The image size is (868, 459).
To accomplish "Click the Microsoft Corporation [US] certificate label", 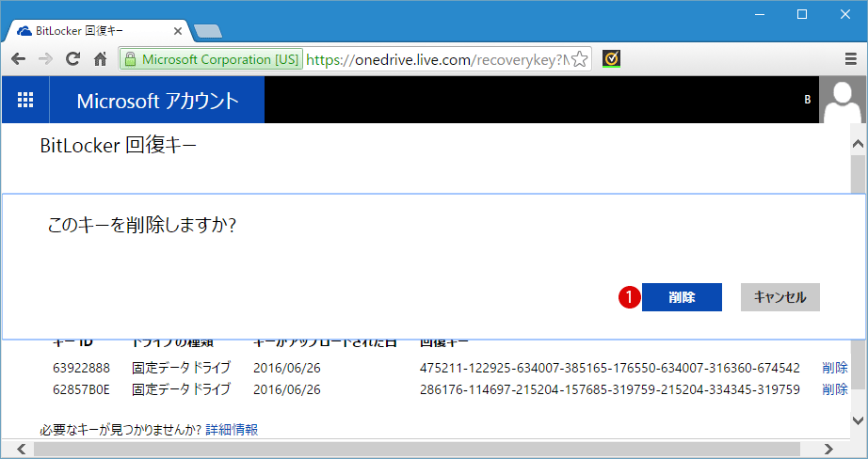I will 220,59.
